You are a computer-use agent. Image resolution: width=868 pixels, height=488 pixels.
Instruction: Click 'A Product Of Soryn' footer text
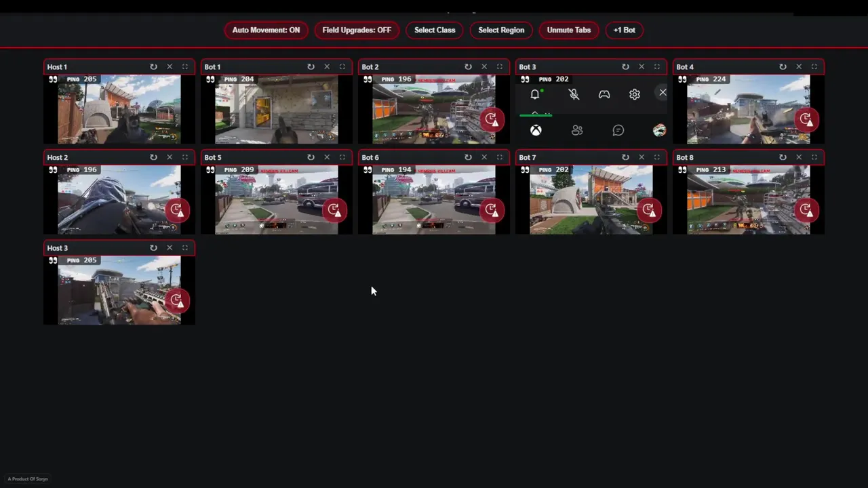28,479
